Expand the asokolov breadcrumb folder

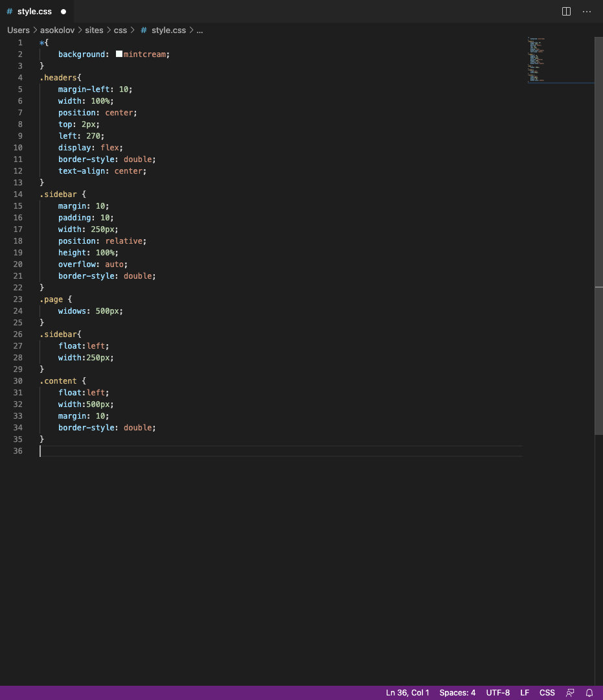[x=57, y=30]
